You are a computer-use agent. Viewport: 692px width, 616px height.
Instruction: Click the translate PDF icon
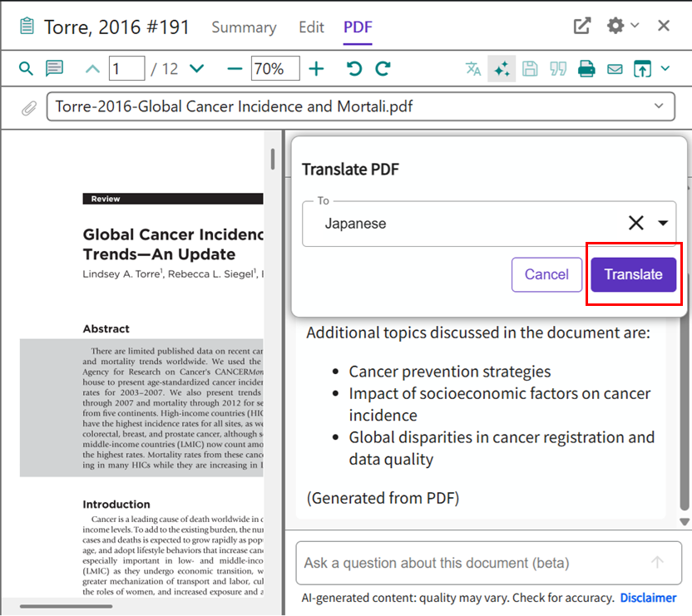[473, 69]
